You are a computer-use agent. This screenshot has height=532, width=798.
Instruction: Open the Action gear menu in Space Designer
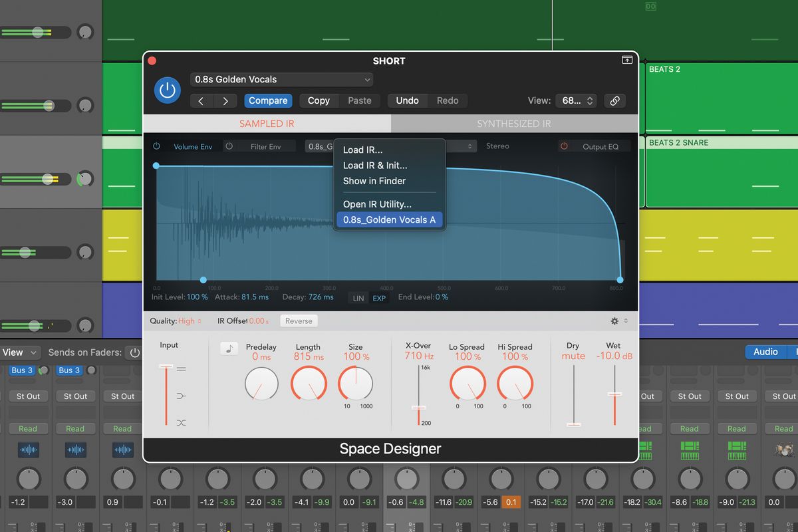click(614, 321)
